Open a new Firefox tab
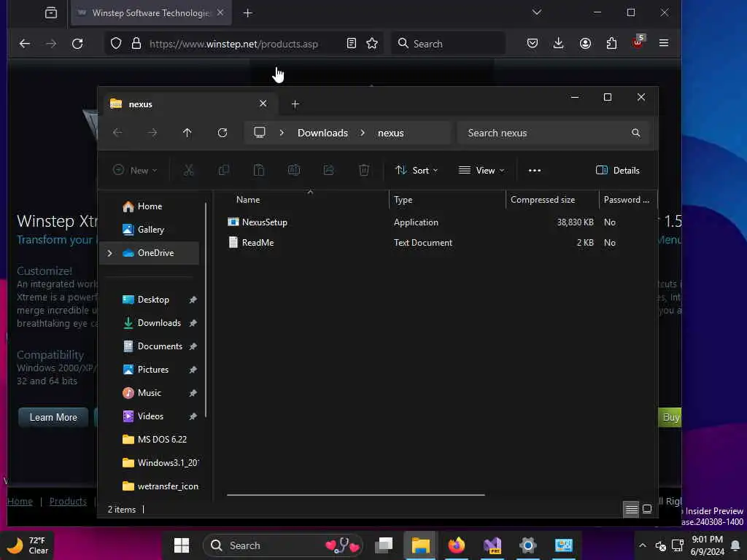The image size is (747, 560). pos(248,13)
